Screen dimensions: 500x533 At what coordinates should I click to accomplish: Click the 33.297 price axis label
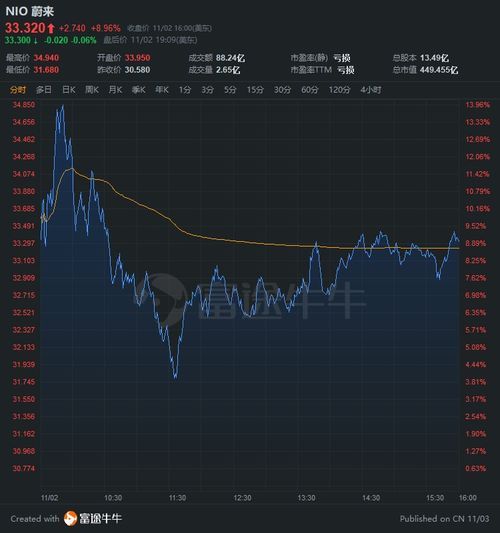point(24,243)
